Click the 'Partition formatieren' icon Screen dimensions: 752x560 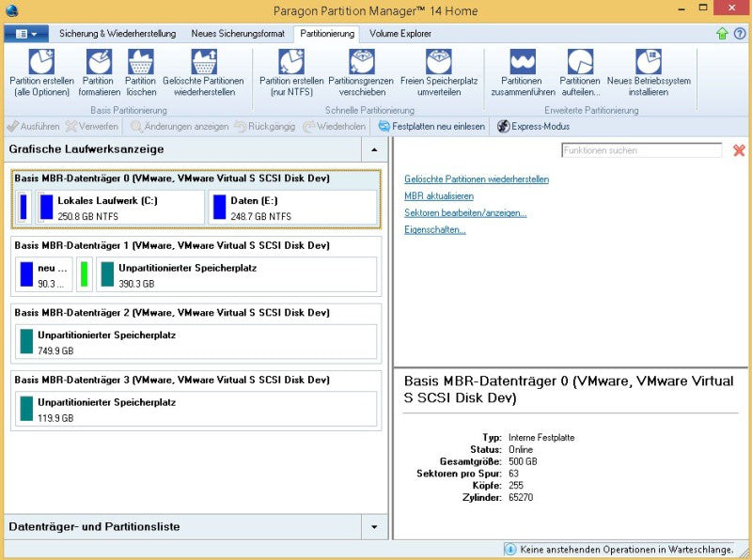coord(99,62)
